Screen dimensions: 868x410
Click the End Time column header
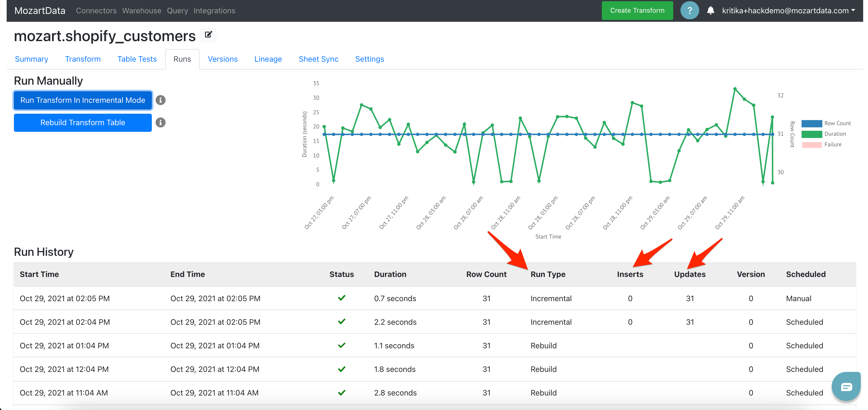coord(187,274)
